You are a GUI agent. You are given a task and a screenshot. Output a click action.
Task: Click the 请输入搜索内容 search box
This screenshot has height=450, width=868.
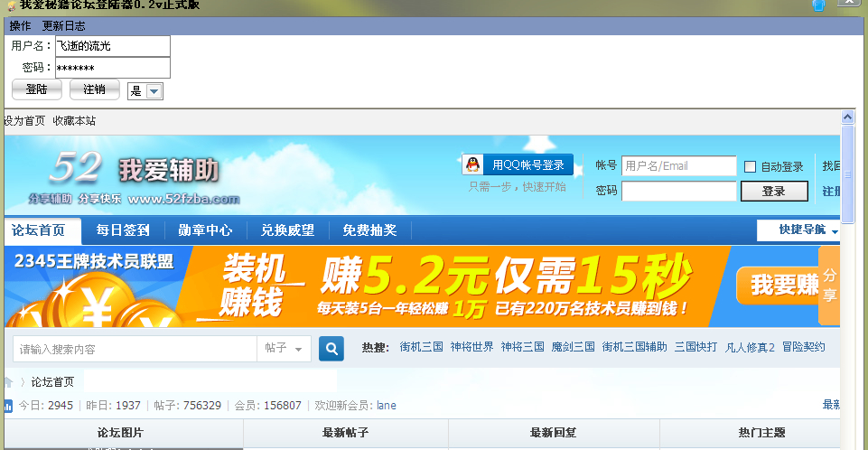click(x=135, y=349)
